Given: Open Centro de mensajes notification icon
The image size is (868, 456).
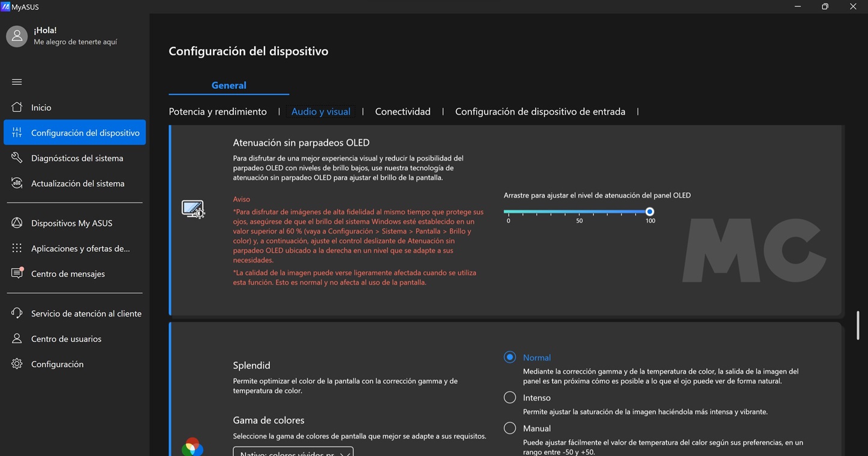Looking at the screenshot, I should click(x=17, y=273).
